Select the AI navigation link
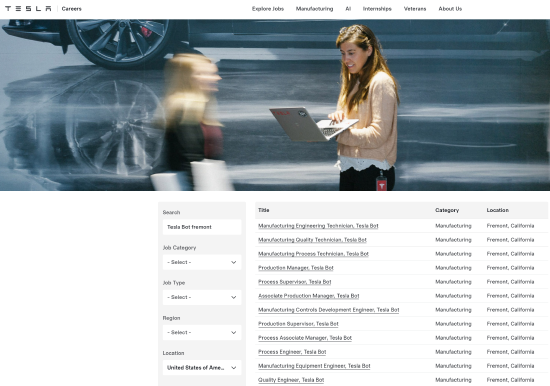 (x=348, y=9)
